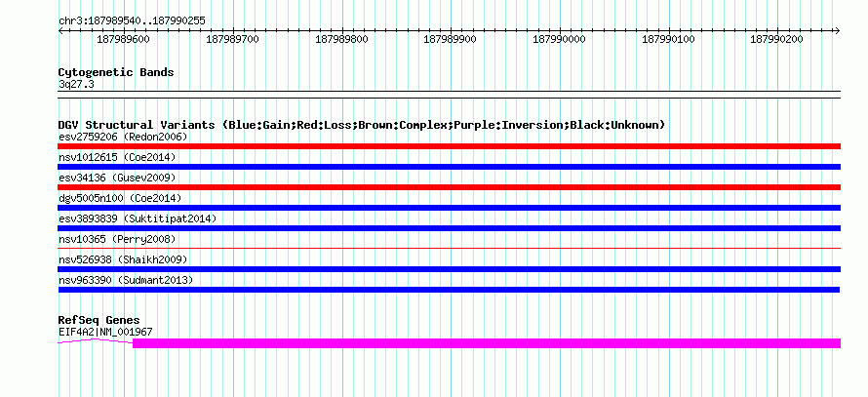
Task: Click the EIF4A2|NM_001967 gene label
Action: pos(105,333)
